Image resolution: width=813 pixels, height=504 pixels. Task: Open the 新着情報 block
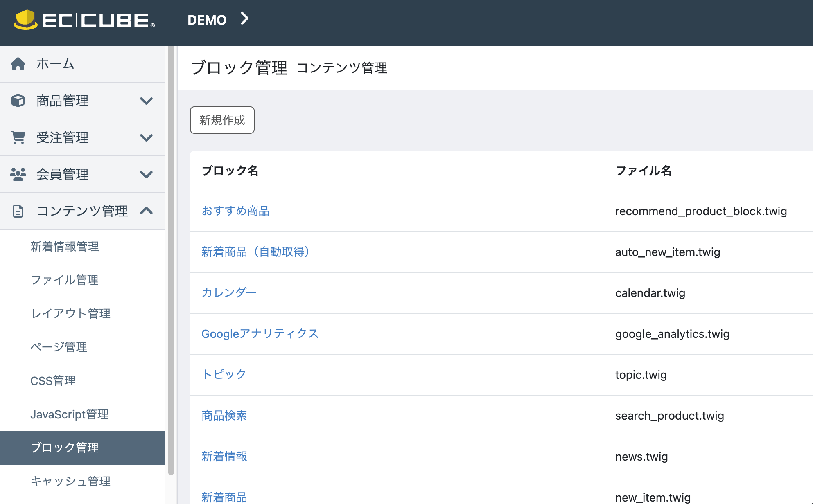pos(224,457)
